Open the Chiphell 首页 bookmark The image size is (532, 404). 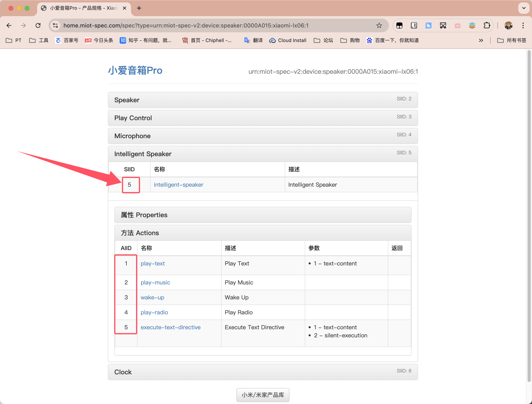(x=207, y=40)
